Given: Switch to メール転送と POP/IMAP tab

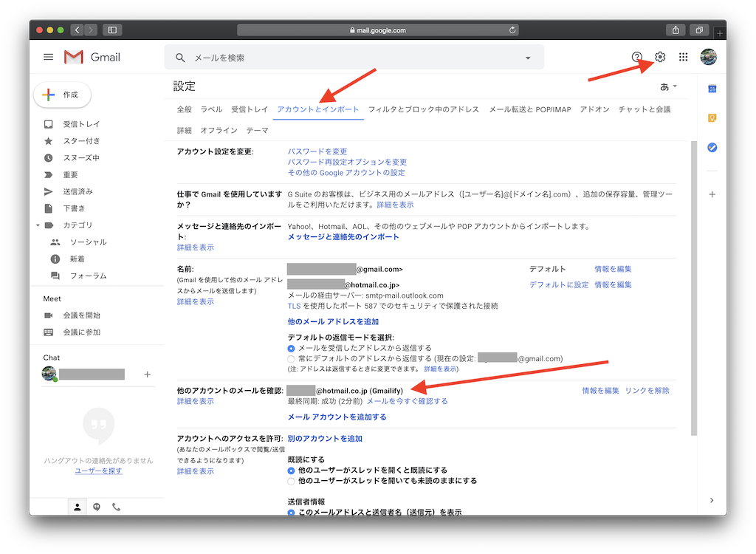Looking at the screenshot, I should coord(530,109).
